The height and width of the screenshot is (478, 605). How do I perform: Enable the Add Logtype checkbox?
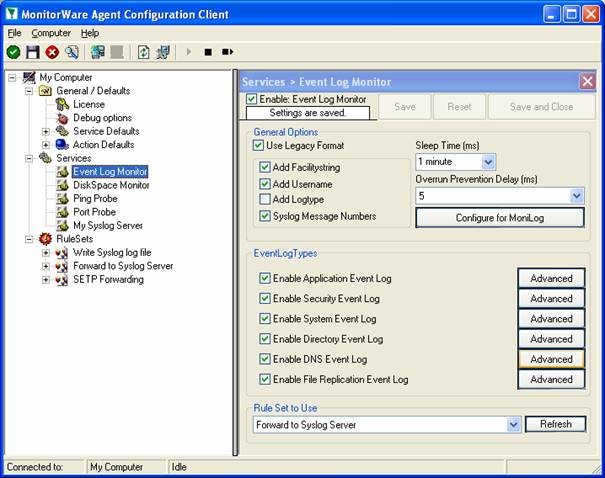265,200
